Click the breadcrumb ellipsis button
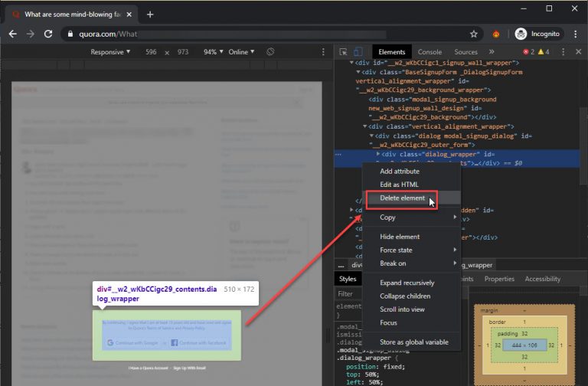The width and height of the screenshot is (588, 386). [x=341, y=265]
